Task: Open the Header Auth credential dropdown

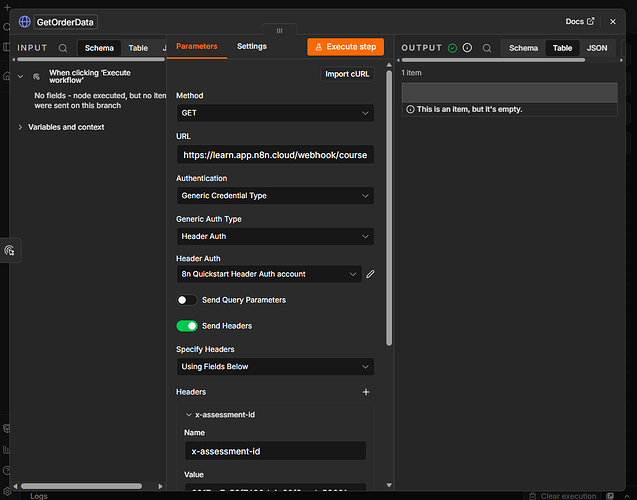Action: pos(269,274)
